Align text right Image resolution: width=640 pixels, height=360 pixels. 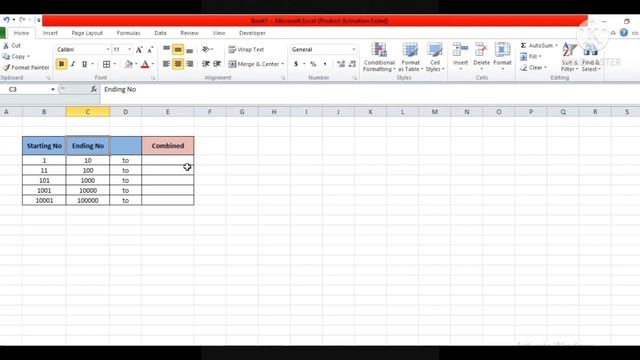click(x=189, y=64)
